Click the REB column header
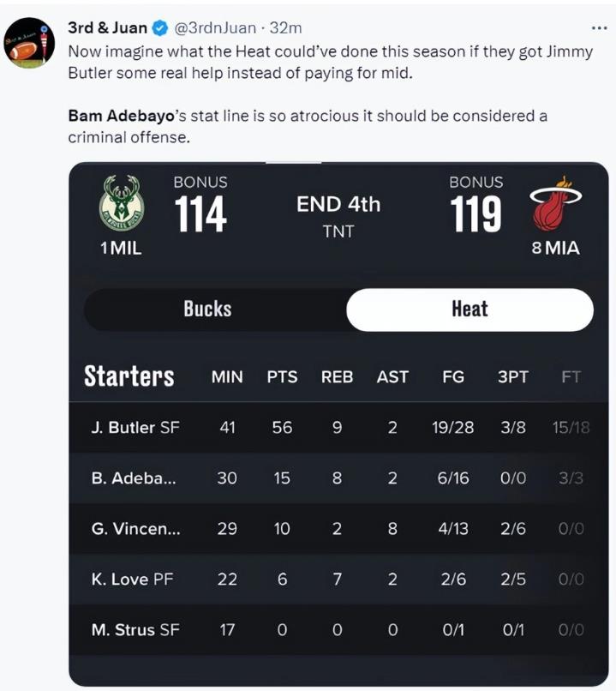 click(x=338, y=377)
